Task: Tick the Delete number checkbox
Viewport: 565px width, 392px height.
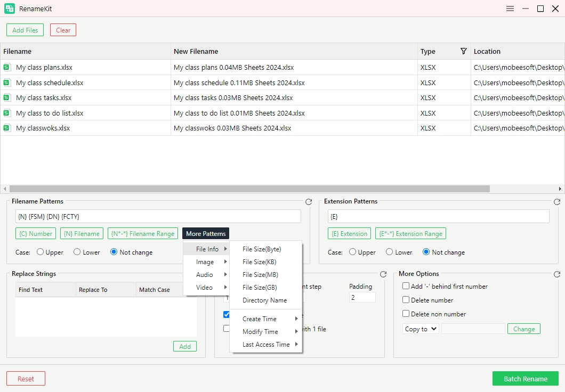Action: pos(406,299)
